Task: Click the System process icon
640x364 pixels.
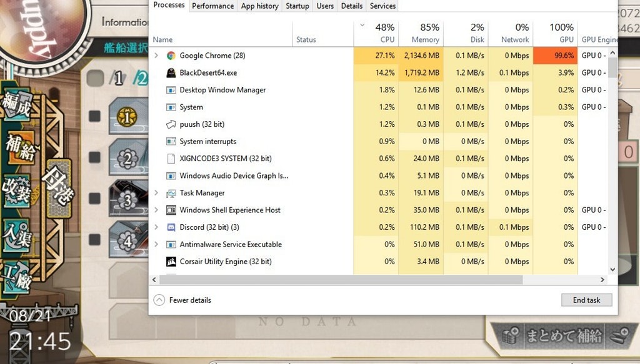Action: [171, 107]
